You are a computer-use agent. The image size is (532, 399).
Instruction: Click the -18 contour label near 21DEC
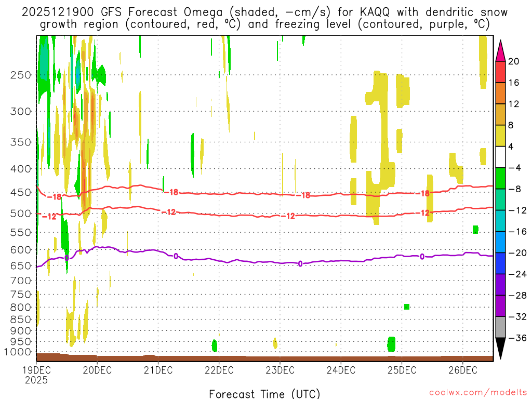pos(171,192)
